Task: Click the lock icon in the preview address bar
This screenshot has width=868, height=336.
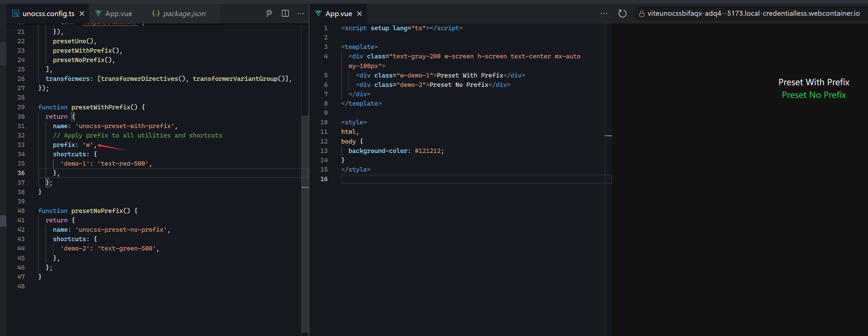Action: [x=641, y=13]
